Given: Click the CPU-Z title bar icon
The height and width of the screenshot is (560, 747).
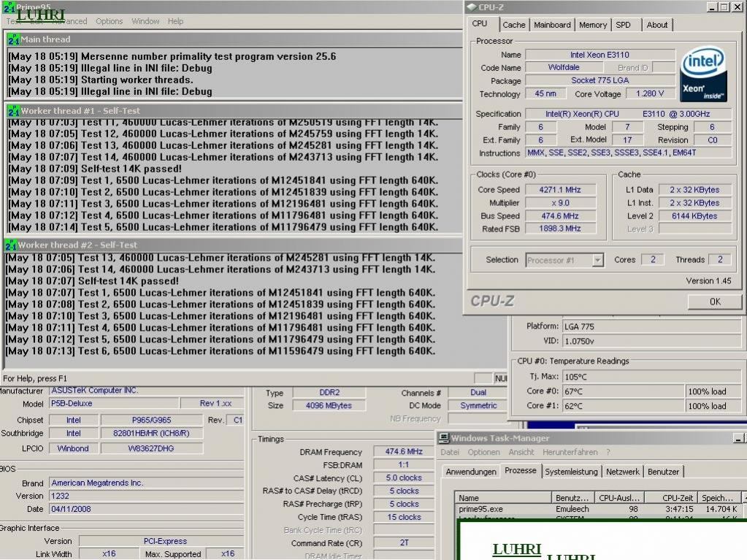Looking at the screenshot, I should (x=471, y=7).
